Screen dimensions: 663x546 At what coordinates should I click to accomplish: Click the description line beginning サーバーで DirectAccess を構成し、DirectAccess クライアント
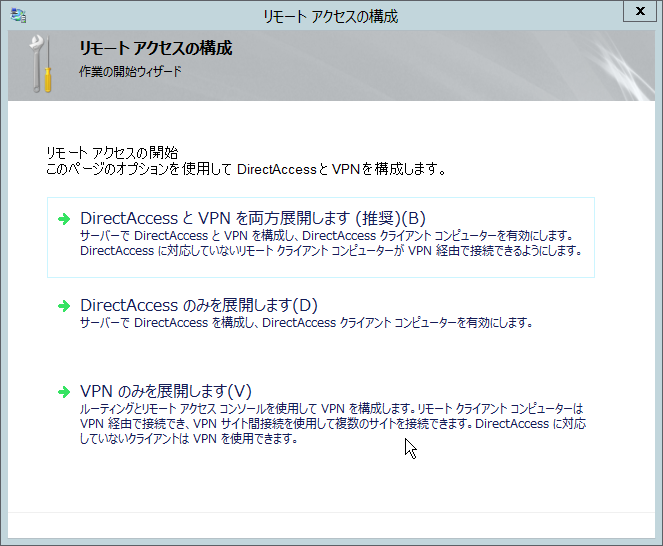click(306, 323)
